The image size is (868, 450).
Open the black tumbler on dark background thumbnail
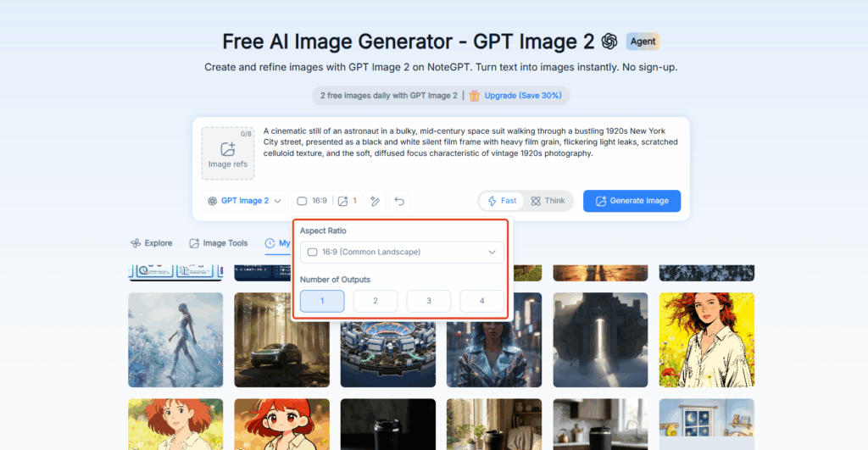388,424
